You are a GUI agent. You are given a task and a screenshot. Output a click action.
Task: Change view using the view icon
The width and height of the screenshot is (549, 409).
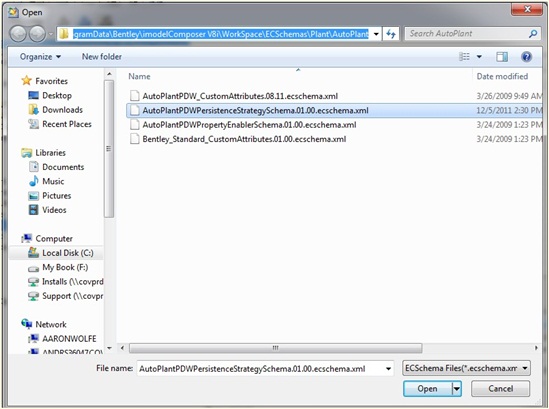(x=464, y=56)
